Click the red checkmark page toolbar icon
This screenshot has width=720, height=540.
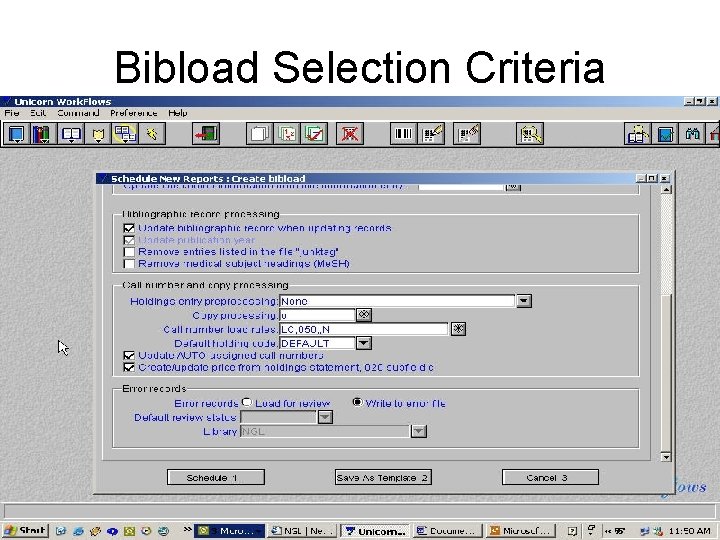click(x=315, y=134)
